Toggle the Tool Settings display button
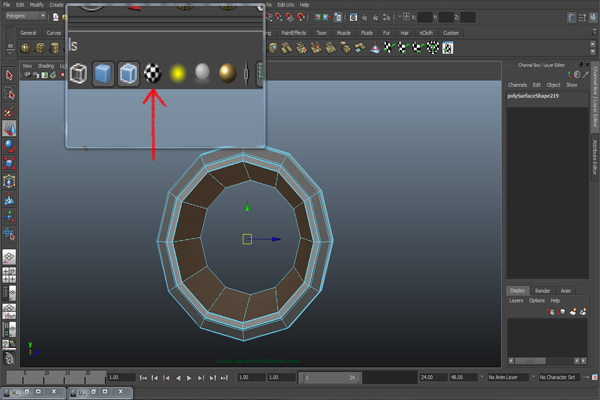The width and height of the screenshot is (600, 400). click(x=582, y=17)
